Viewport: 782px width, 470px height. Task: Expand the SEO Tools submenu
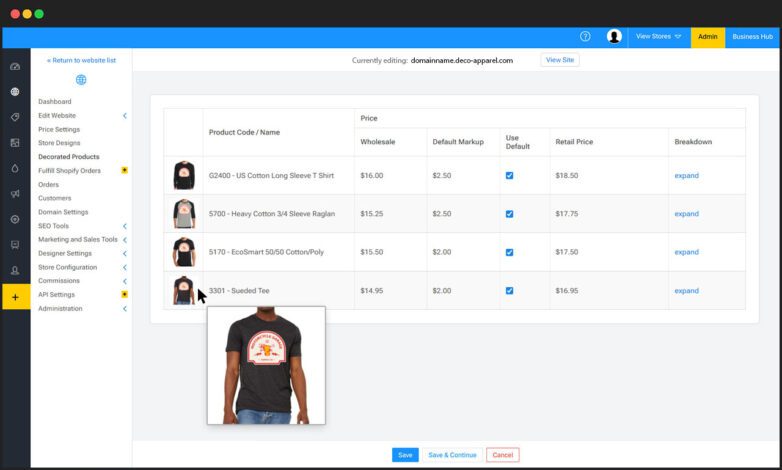tap(124, 226)
